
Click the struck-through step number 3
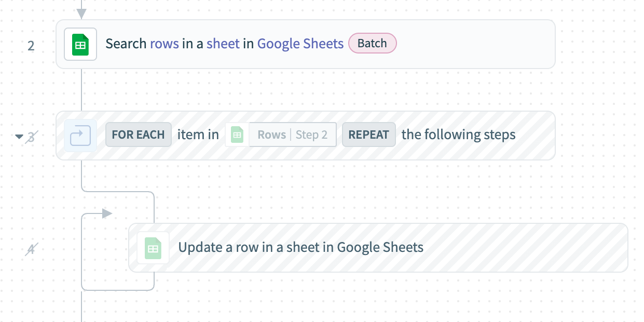(x=31, y=137)
